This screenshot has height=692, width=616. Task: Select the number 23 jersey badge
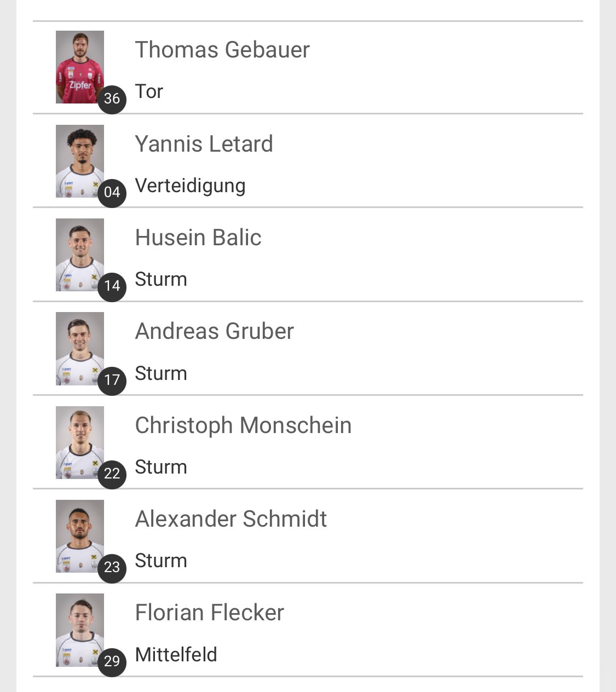point(112,567)
